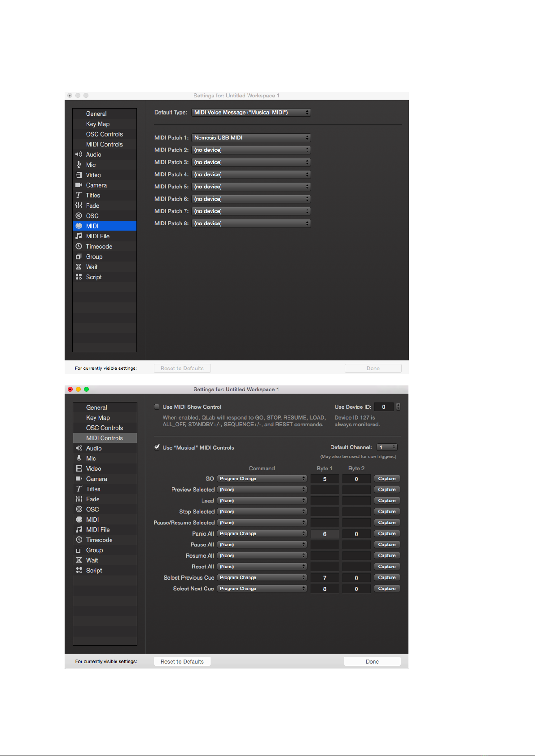Click the Video film icon in MIDI patch window
Image resolution: width=535 pixels, height=756 pixels.
tap(79, 175)
